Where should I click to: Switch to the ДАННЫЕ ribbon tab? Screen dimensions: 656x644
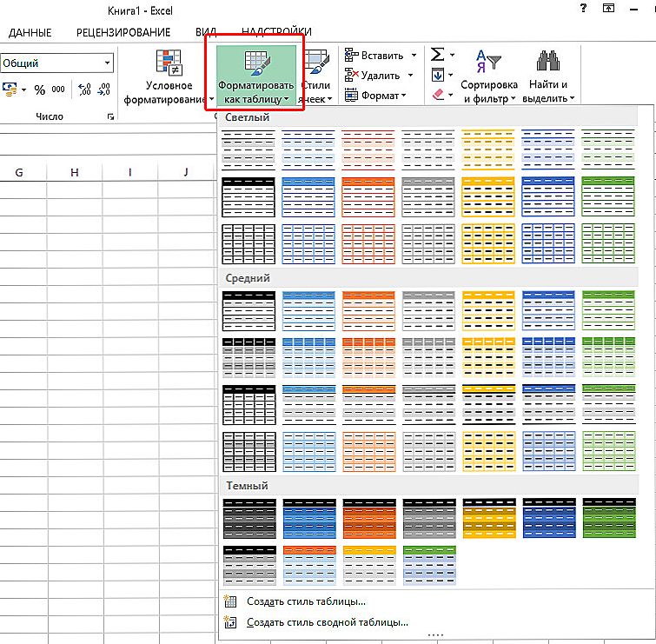(30, 32)
